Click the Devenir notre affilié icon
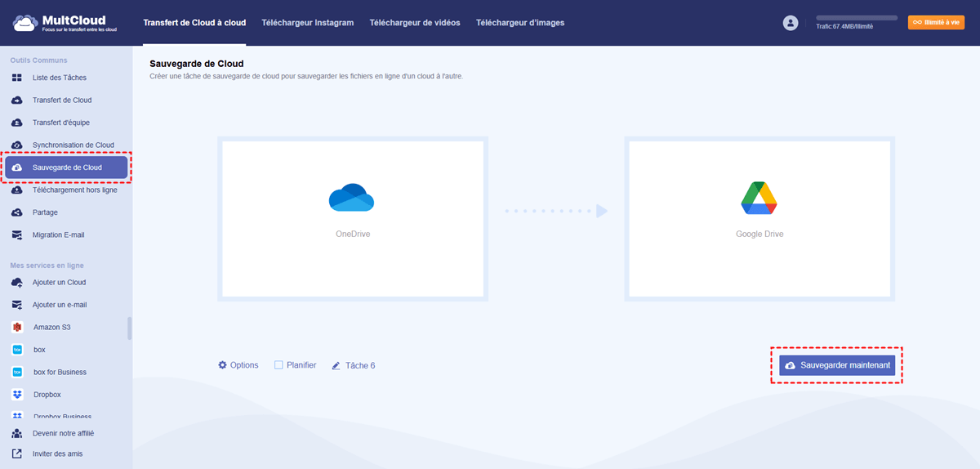This screenshot has width=980, height=469. [17, 433]
